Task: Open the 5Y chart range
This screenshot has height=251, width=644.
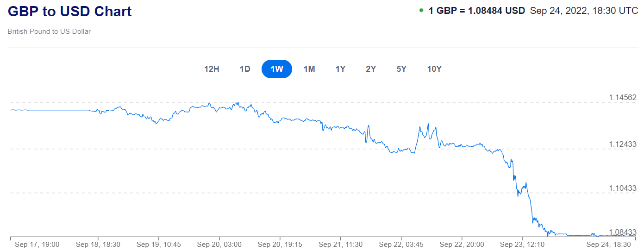Action: tap(401, 69)
